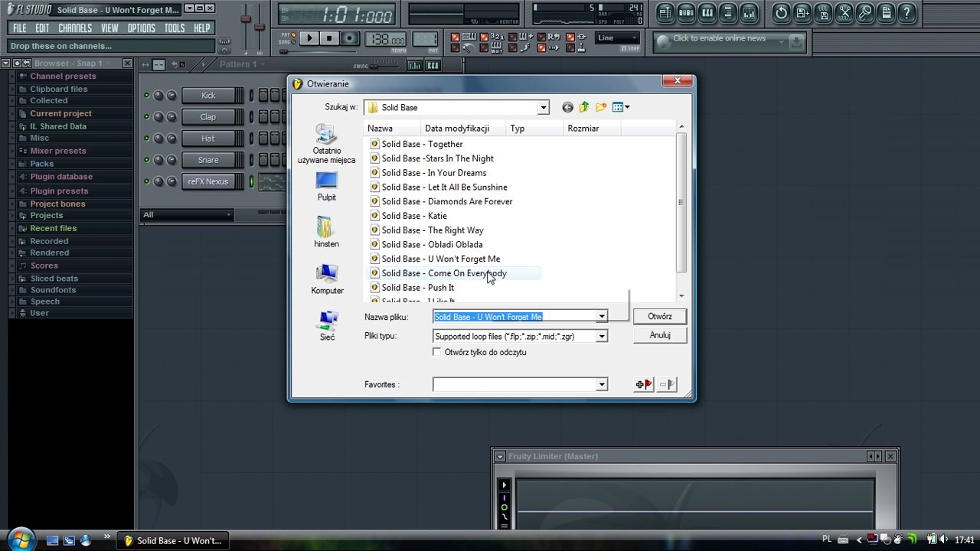Viewport: 980px width, 551px height.
Task: Open the VIEW menu
Action: 109,28
